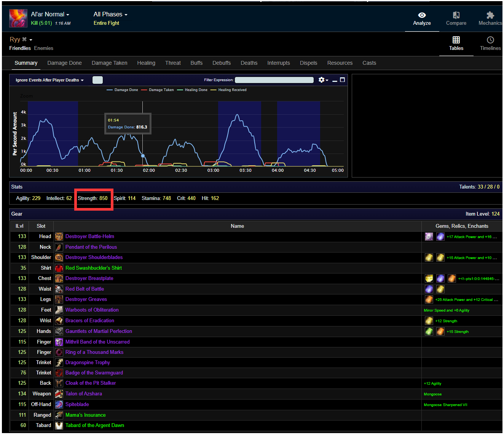Sort gear table by ILvl header

point(19,226)
